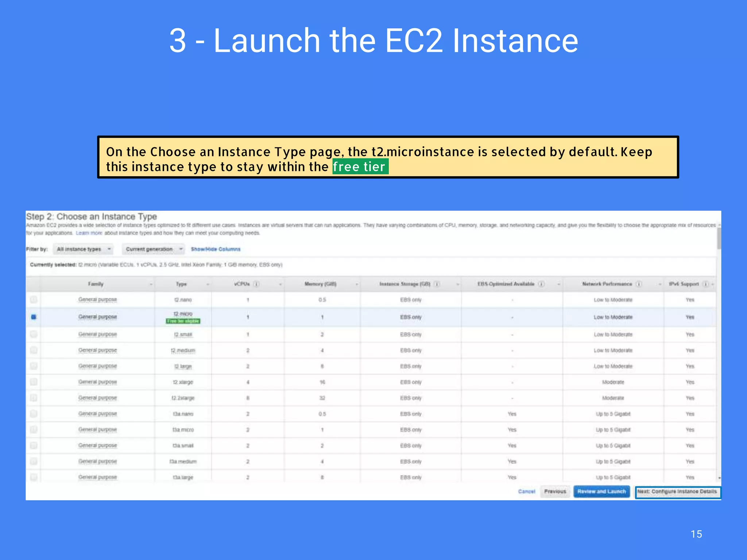Open the EBS-Optimized Available column sort arrow

(x=559, y=284)
